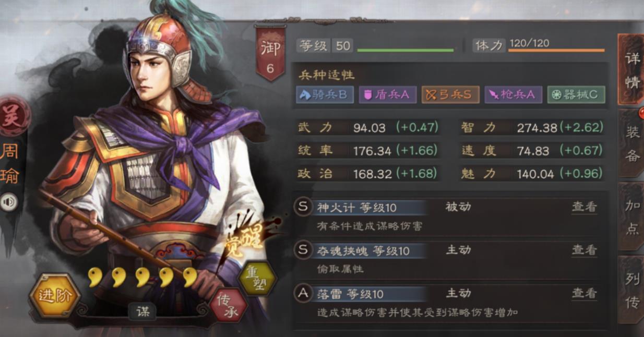Select the 骑兵B troop aptitude tag
Viewport: 644px width, 337px height.
(x=325, y=94)
